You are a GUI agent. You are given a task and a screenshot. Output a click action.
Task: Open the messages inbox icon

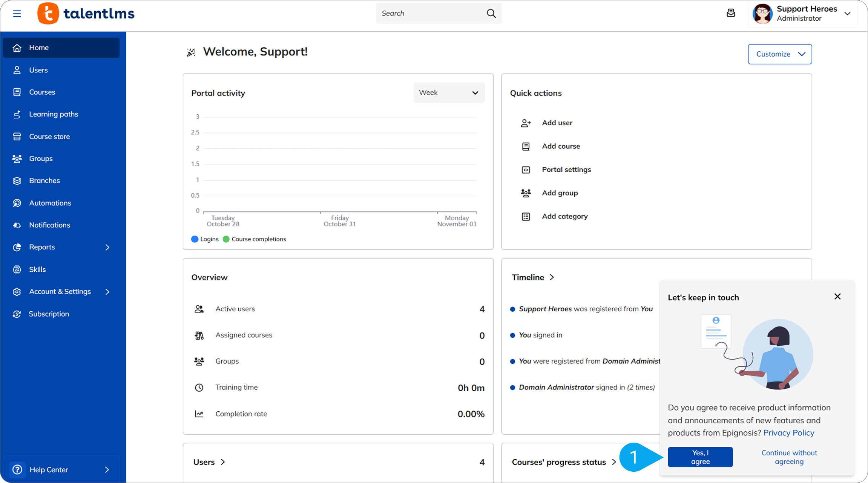[731, 13]
